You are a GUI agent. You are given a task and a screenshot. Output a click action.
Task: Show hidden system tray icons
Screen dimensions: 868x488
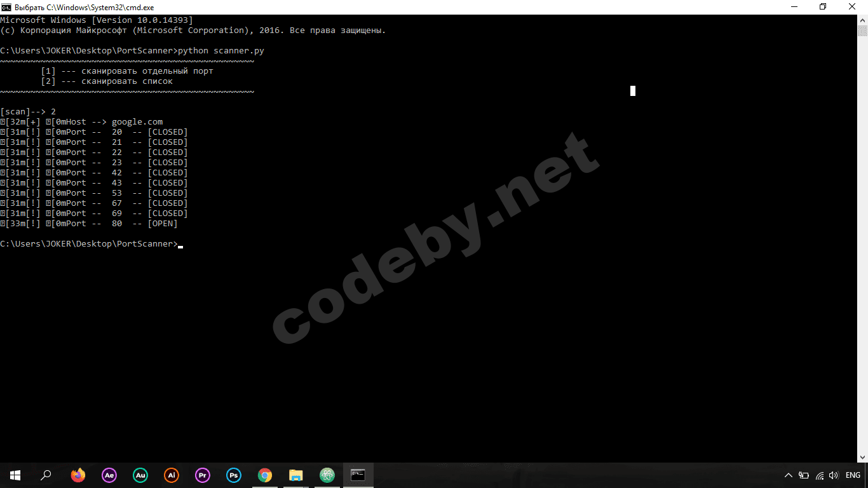click(789, 475)
